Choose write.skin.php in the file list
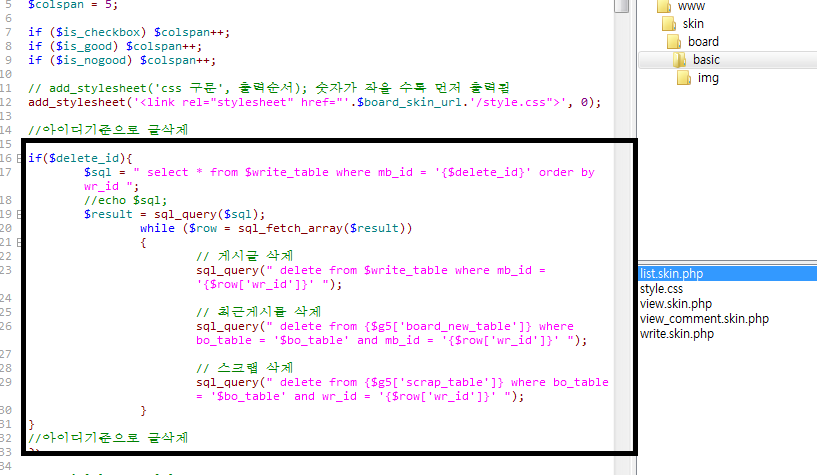The height and width of the screenshot is (475, 817). pos(676,334)
